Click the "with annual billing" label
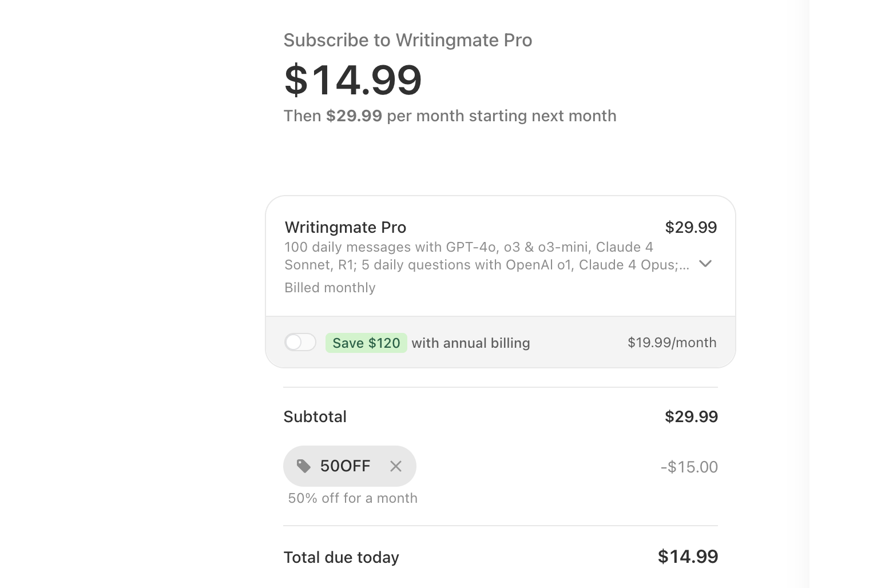 click(471, 343)
